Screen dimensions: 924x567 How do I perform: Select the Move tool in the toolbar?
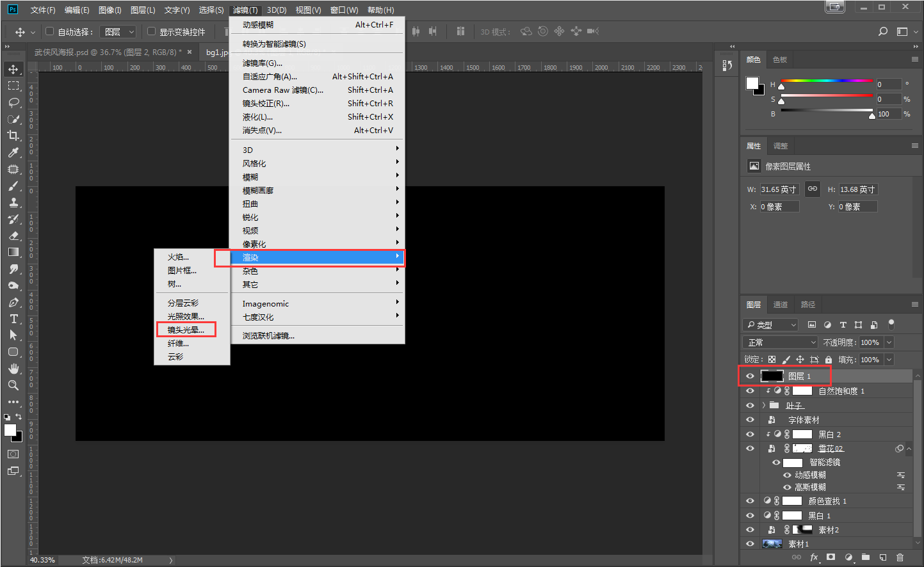pyautogui.click(x=13, y=69)
